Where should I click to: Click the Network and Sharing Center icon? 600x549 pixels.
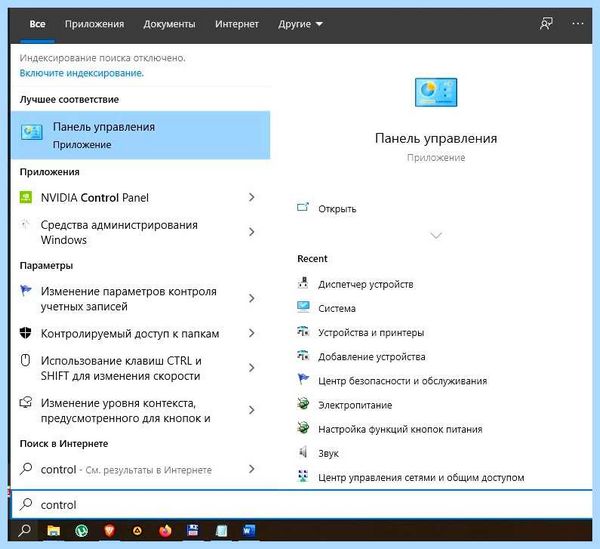[x=303, y=476]
